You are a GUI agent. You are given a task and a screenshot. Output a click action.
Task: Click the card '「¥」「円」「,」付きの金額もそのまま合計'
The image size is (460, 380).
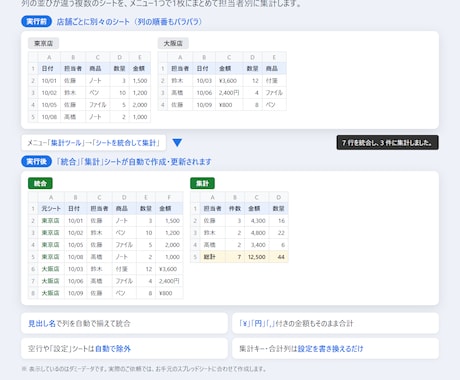(x=335, y=323)
